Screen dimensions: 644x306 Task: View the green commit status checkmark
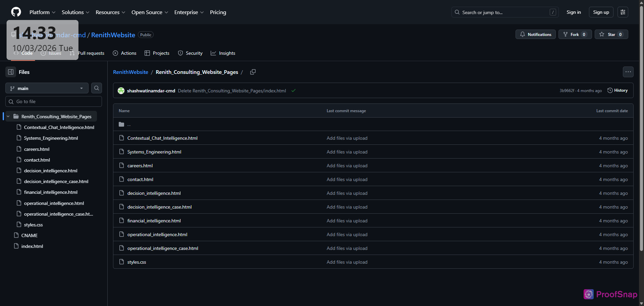pyautogui.click(x=293, y=91)
